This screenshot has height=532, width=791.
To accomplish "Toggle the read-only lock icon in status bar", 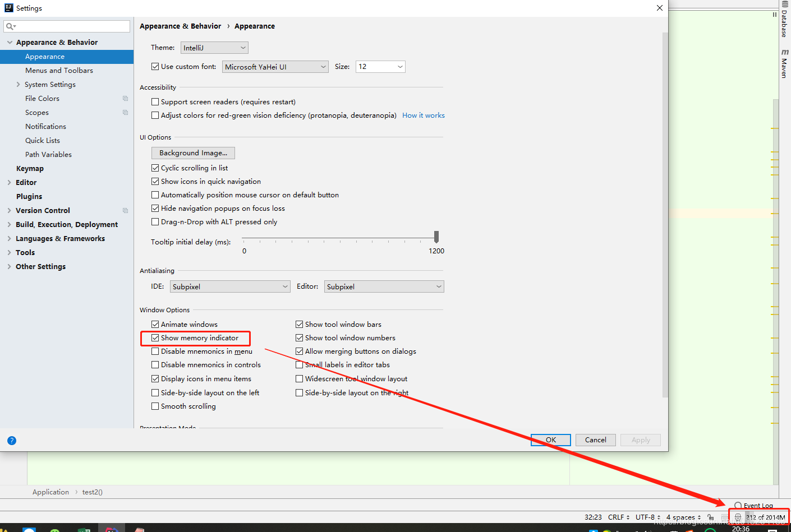I will 711,517.
